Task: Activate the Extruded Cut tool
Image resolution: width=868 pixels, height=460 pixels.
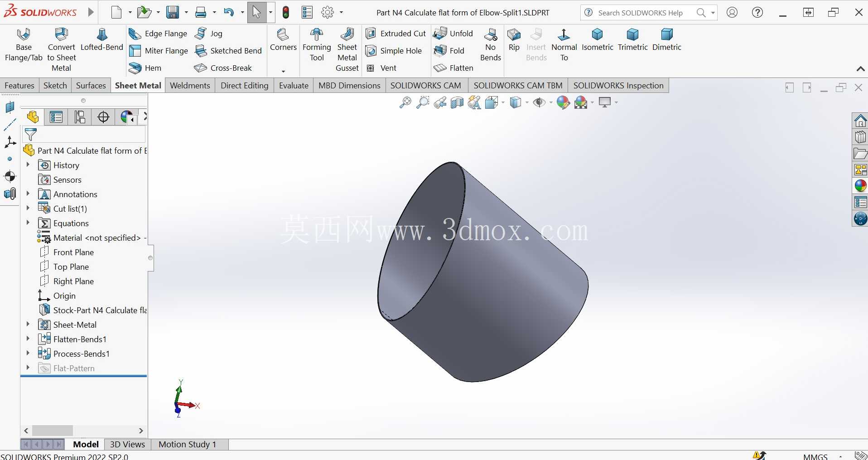Action: (396, 34)
